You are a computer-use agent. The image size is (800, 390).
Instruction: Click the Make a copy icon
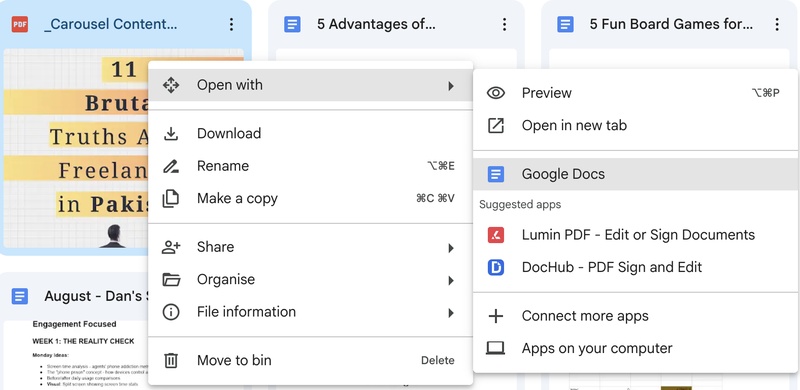click(171, 199)
